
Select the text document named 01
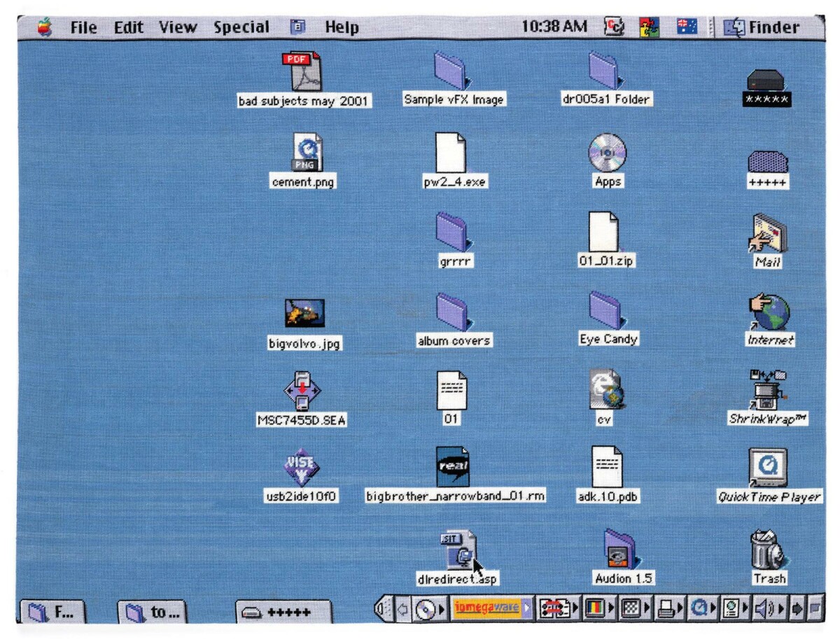[451, 391]
